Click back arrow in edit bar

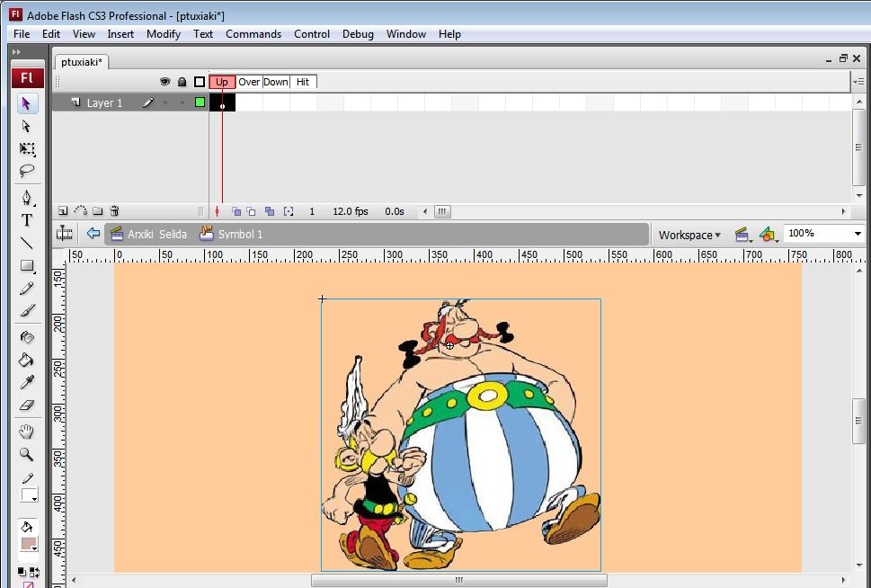point(93,234)
